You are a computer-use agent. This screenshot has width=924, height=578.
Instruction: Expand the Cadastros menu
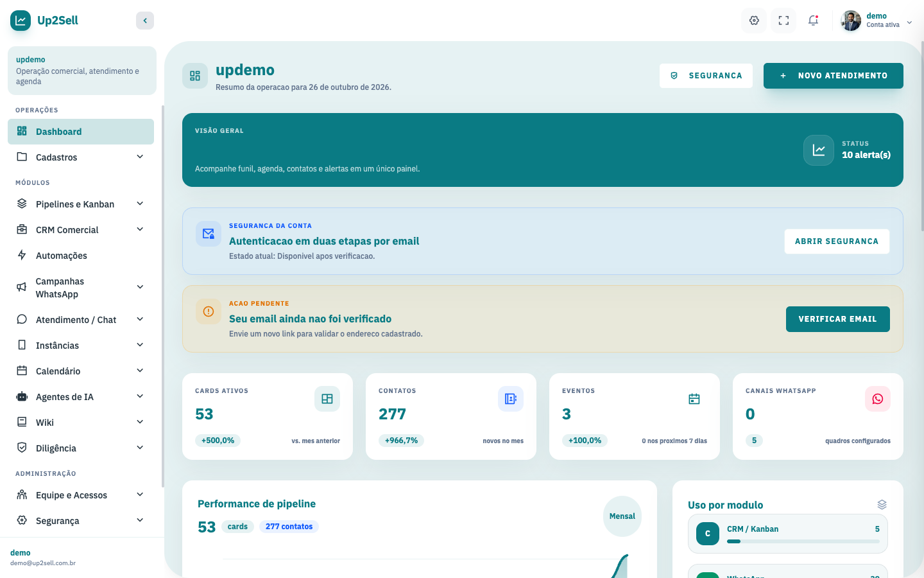pos(81,157)
